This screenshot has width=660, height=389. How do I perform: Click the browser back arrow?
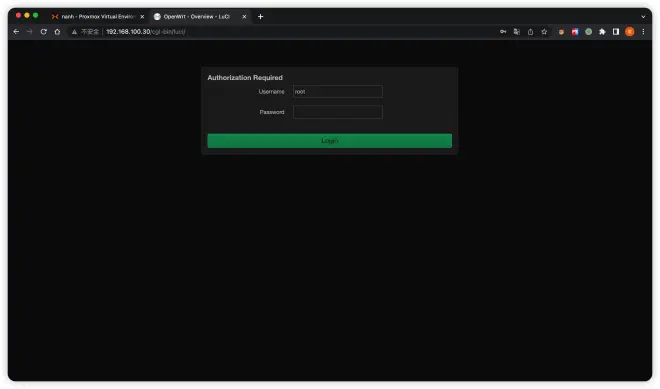16,32
